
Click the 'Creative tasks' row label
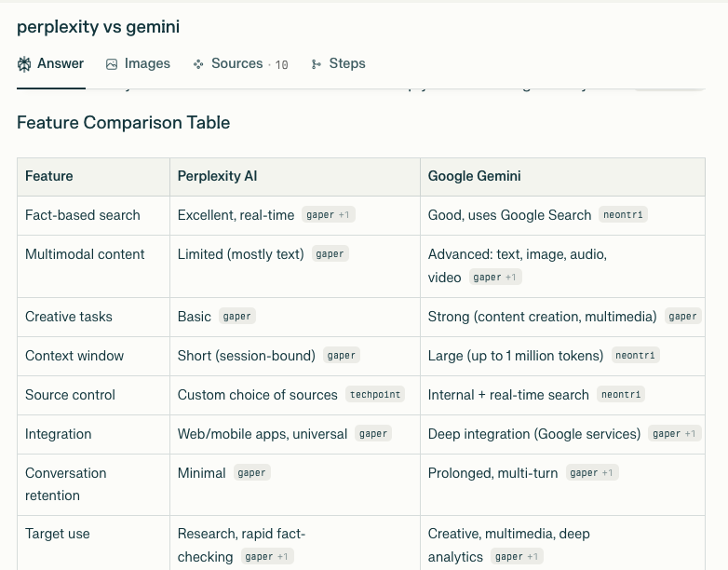coord(69,317)
